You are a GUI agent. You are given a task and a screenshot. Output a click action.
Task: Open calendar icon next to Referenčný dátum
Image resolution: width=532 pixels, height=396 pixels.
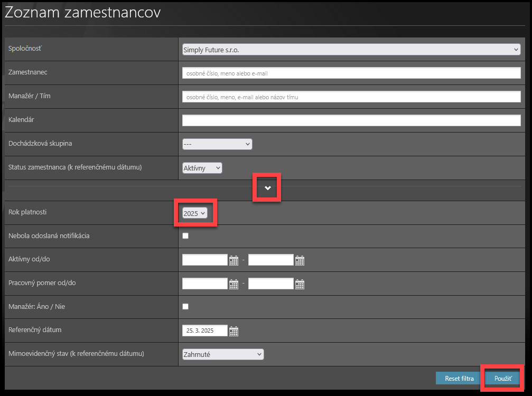click(x=234, y=331)
